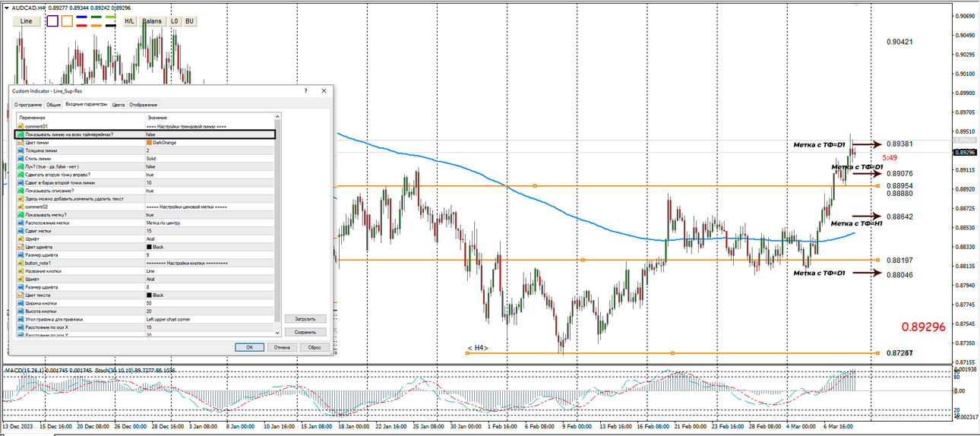The height and width of the screenshot is (436, 980).
Task: Click the Сброс reset button
Action: point(315,347)
